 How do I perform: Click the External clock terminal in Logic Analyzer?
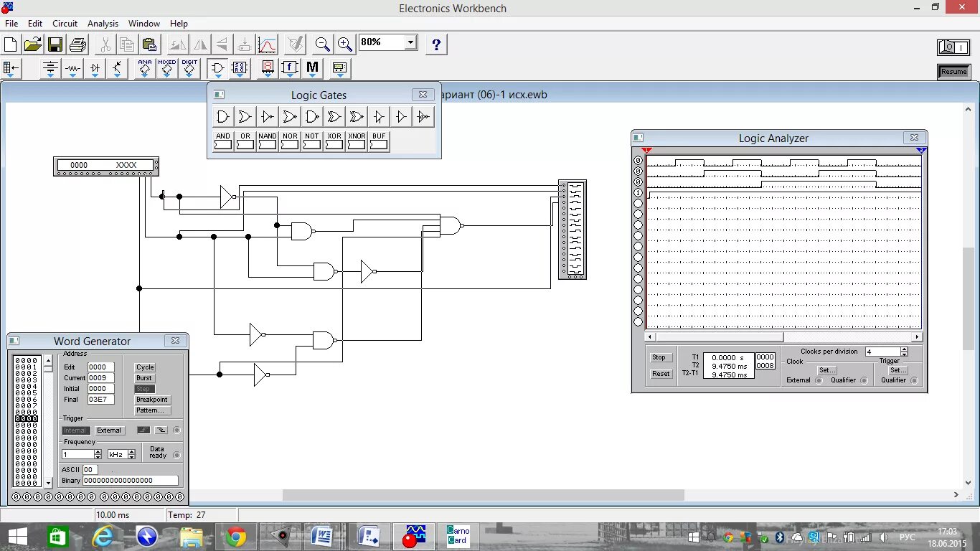819,380
